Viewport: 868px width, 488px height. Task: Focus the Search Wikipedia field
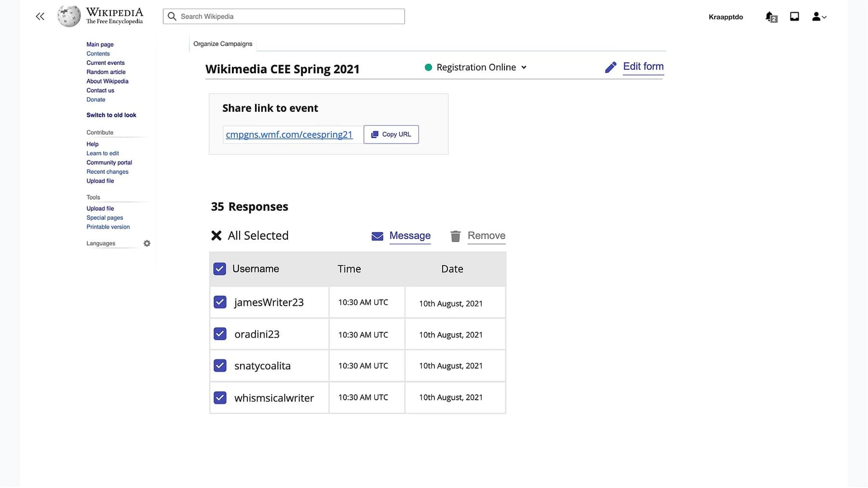284,16
